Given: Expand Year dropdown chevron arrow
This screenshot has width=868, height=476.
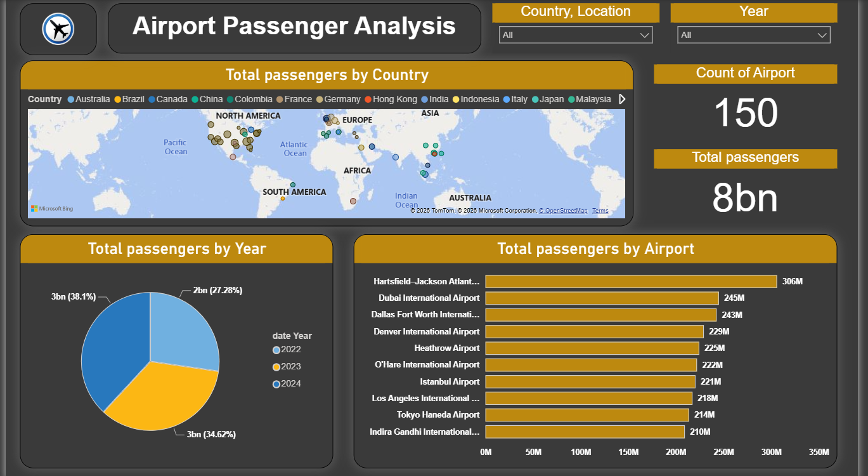Looking at the screenshot, I should [822, 35].
